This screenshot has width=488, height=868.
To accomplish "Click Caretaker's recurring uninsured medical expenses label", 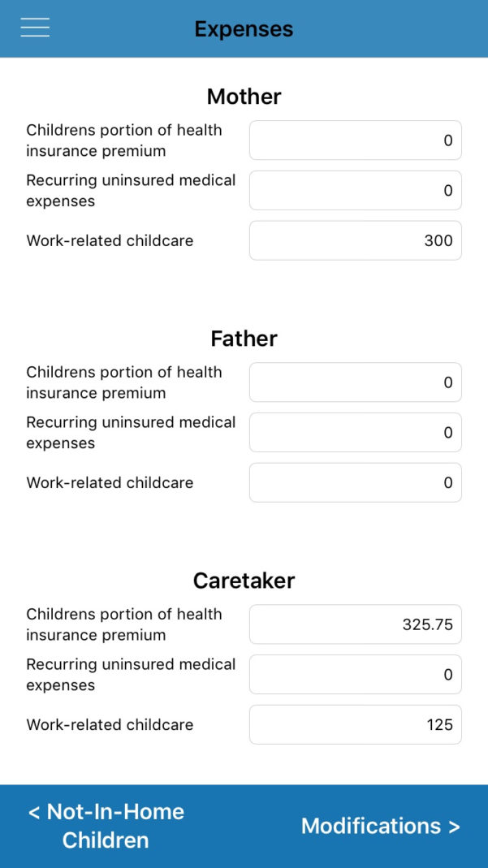I will [130, 674].
